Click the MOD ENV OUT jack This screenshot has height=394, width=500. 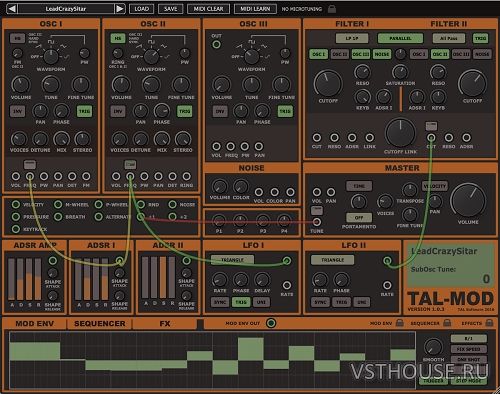pyautogui.click(x=271, y=323)
